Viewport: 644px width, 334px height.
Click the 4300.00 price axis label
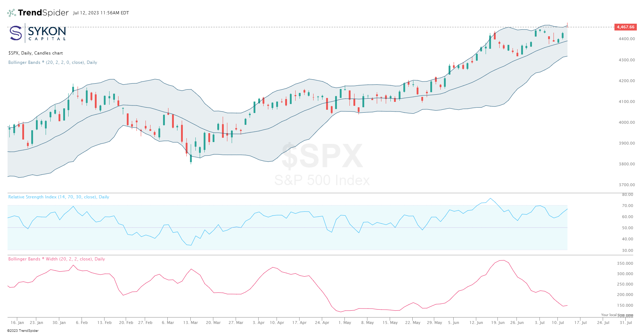click(x=627, y=60)
